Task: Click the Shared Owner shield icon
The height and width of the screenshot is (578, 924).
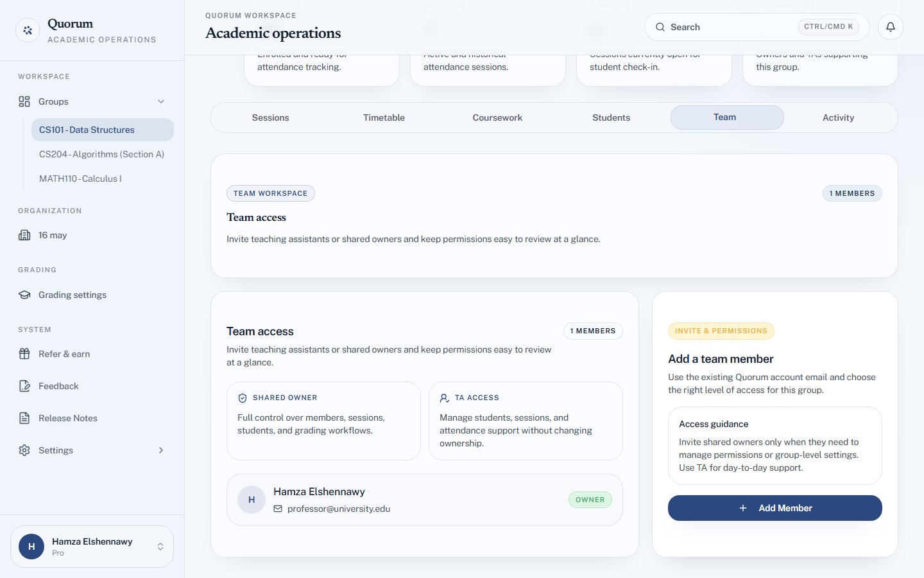Action: (243, 398)
